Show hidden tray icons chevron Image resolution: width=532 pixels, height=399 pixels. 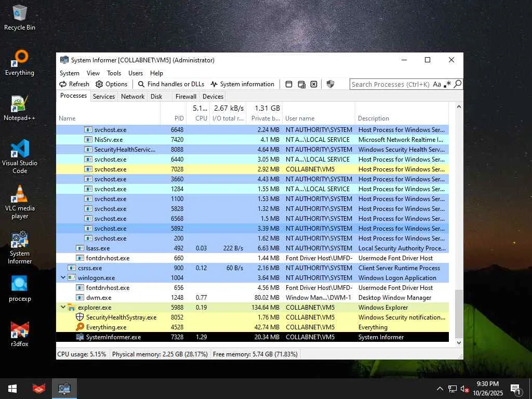point(440,389)
